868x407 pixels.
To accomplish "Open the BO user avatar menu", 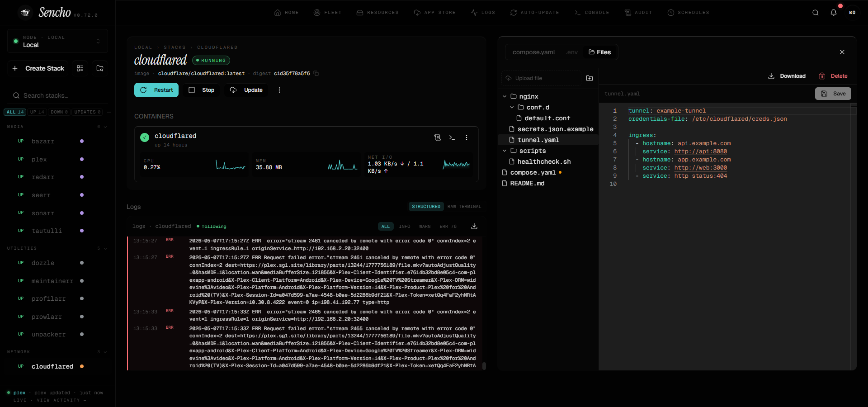I will pos(852,13).
